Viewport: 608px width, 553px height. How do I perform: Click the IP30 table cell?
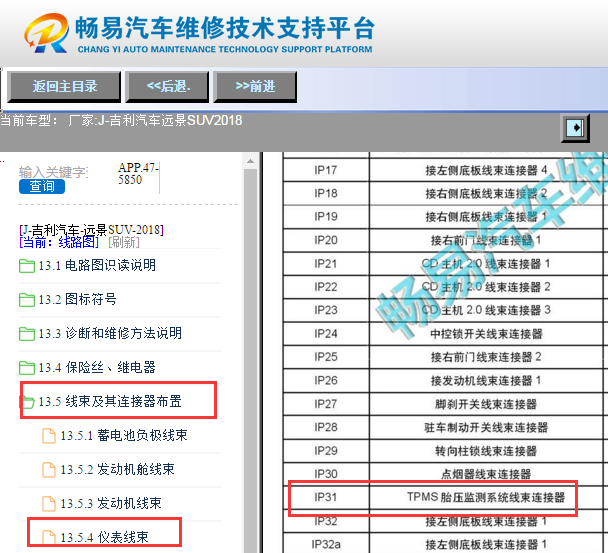coord(326,474)
